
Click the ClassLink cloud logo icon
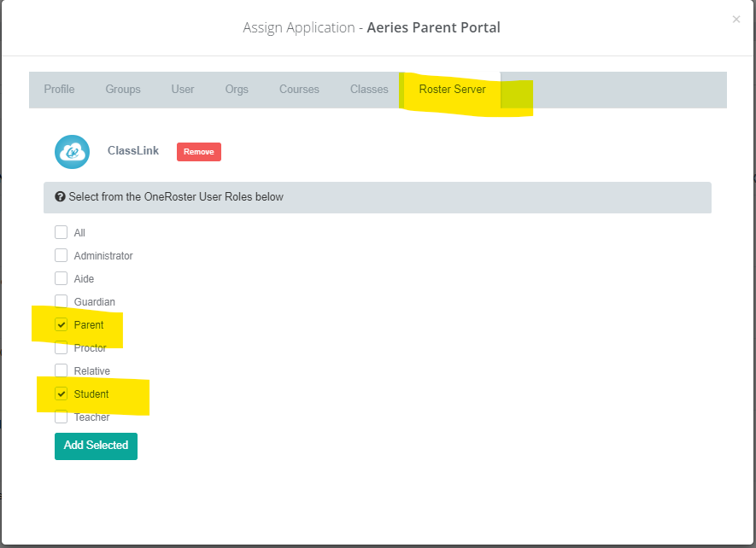pos(73,152)
